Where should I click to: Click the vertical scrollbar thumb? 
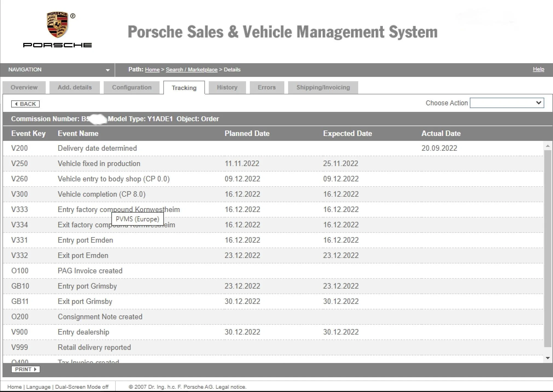548,249
